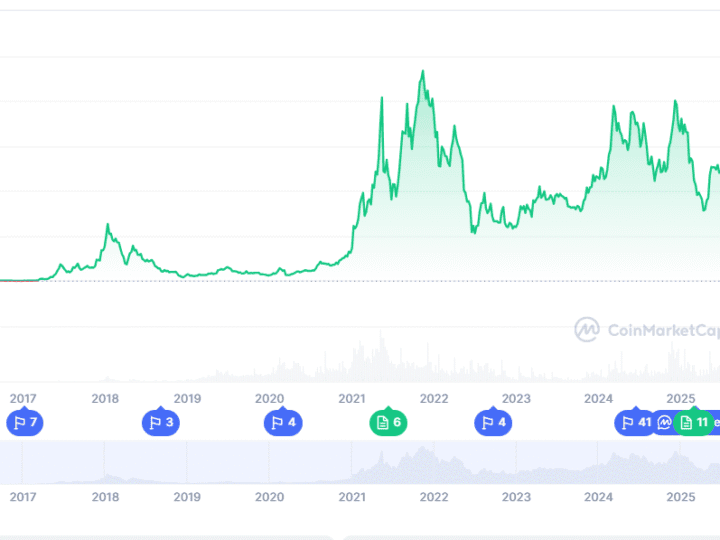This screenshot has width=720, height=540.
Task: Select 2024 on the lower navigator timeline
Action: tap(598, 497)
